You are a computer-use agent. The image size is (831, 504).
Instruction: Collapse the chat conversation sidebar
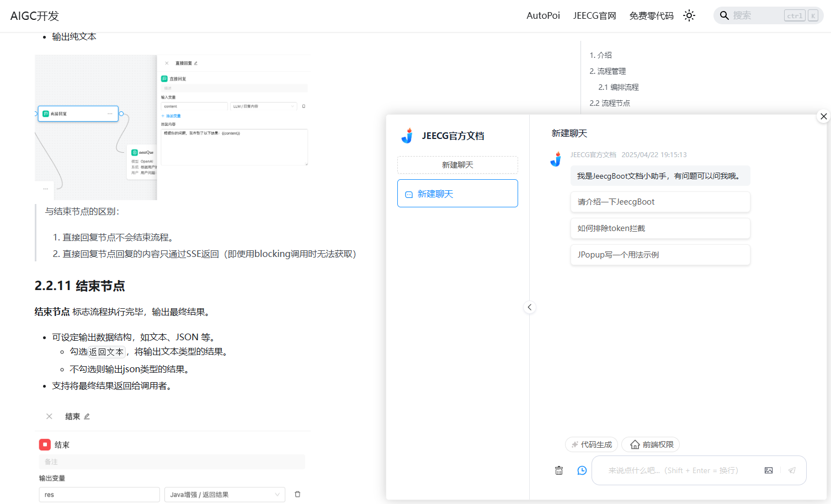(x=529, y=307)
